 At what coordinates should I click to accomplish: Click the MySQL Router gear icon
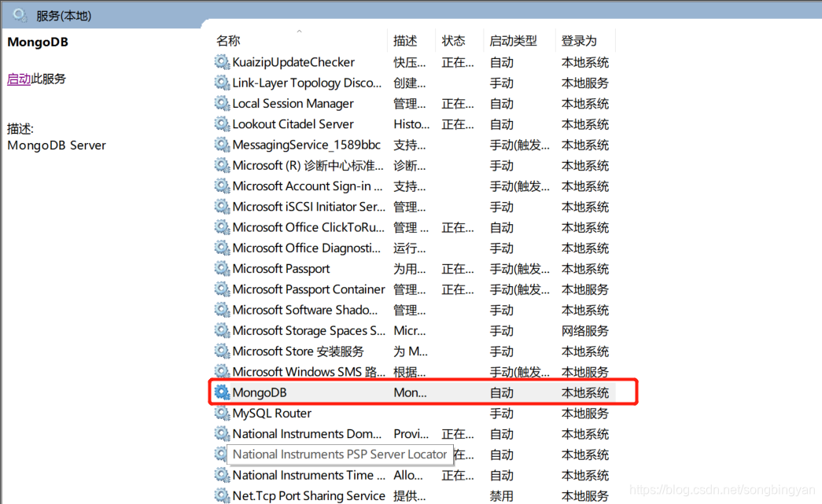pos(223,413)
